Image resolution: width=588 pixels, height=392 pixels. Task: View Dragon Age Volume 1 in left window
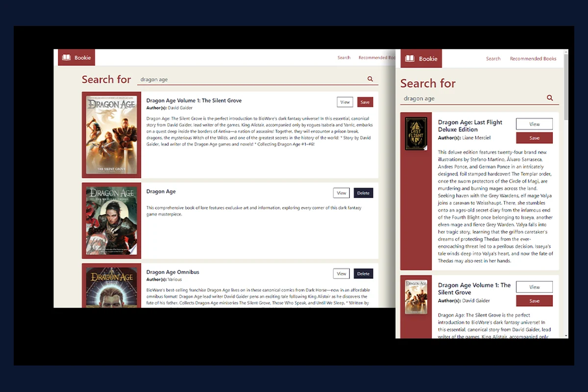[345, 102]
